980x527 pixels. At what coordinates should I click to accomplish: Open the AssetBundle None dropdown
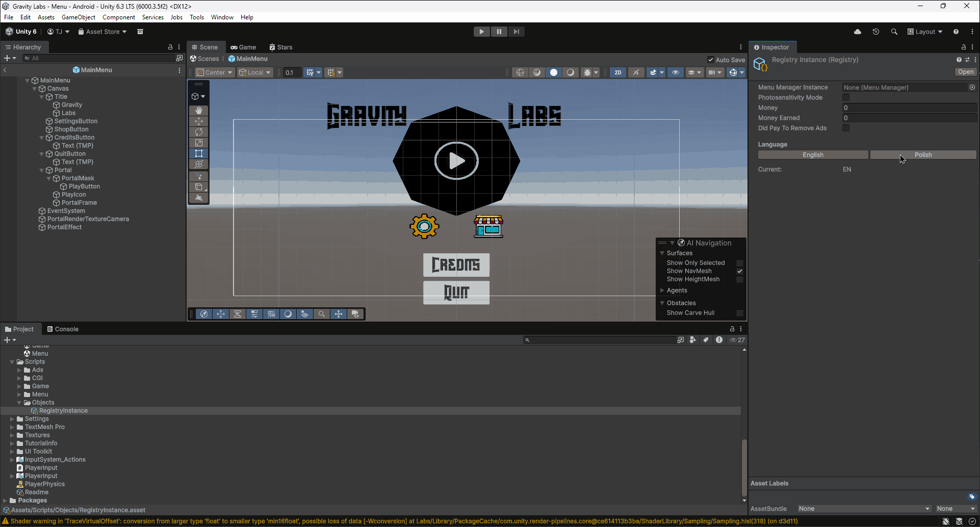click(x=864, y=509)
